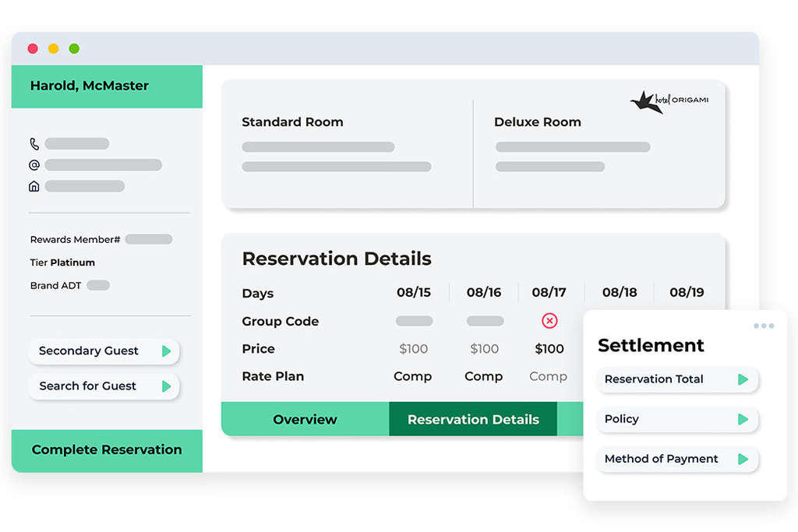
Task: Click the $100 price for 08/17
Action: (x=549, y=349)
